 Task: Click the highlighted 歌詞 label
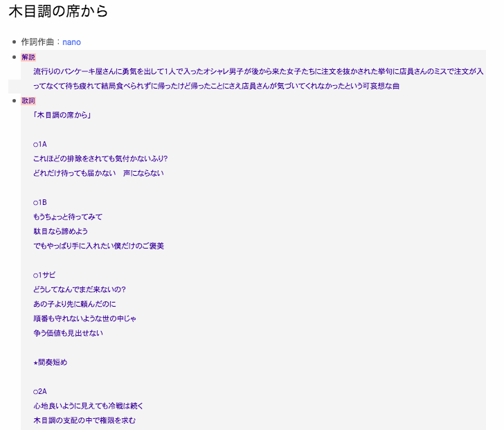click(28, 101)
